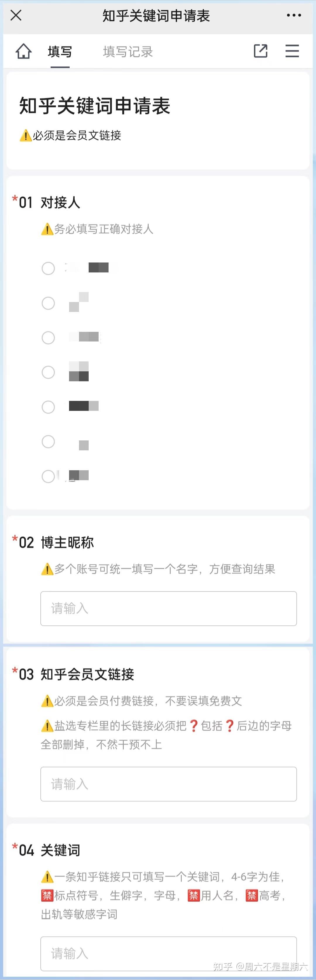
Task: Select the fifth 对接人 radio option
Action: (x=48, y=407)
